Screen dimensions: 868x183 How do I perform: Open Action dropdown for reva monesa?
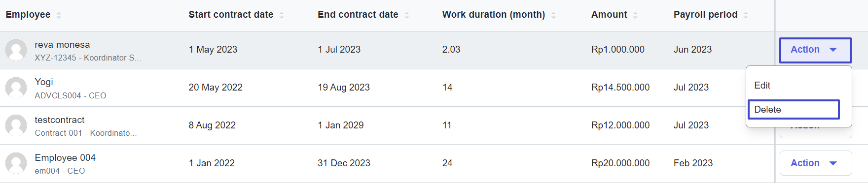(815, 50)
